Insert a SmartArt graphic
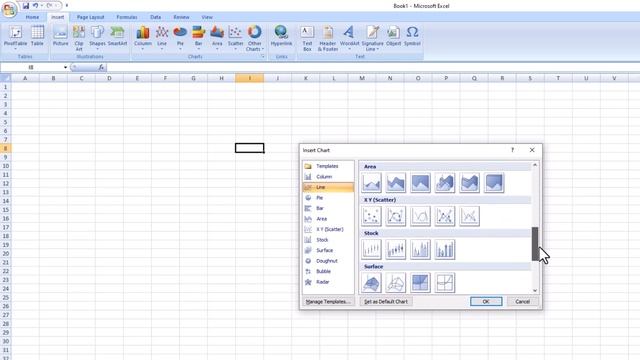The width and height of the screenshot is (640, 360). pos(117,36)
